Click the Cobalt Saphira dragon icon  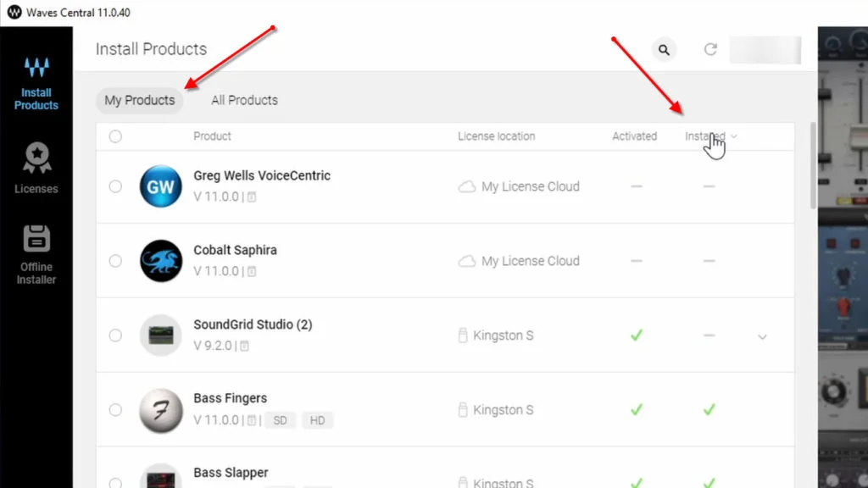pos(160,261)
